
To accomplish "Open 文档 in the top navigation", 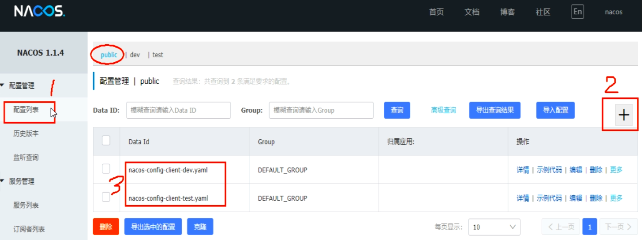I will pyautogui.click(x=472, y=12).
